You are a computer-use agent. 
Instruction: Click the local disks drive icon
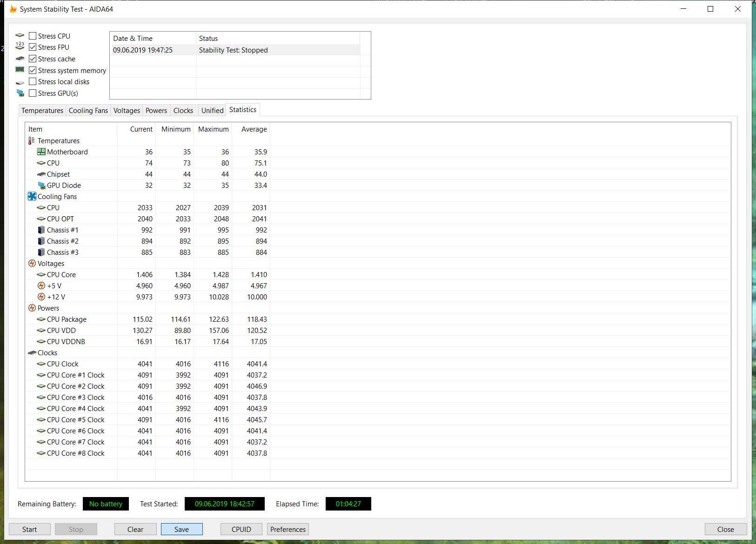[20, 82]
